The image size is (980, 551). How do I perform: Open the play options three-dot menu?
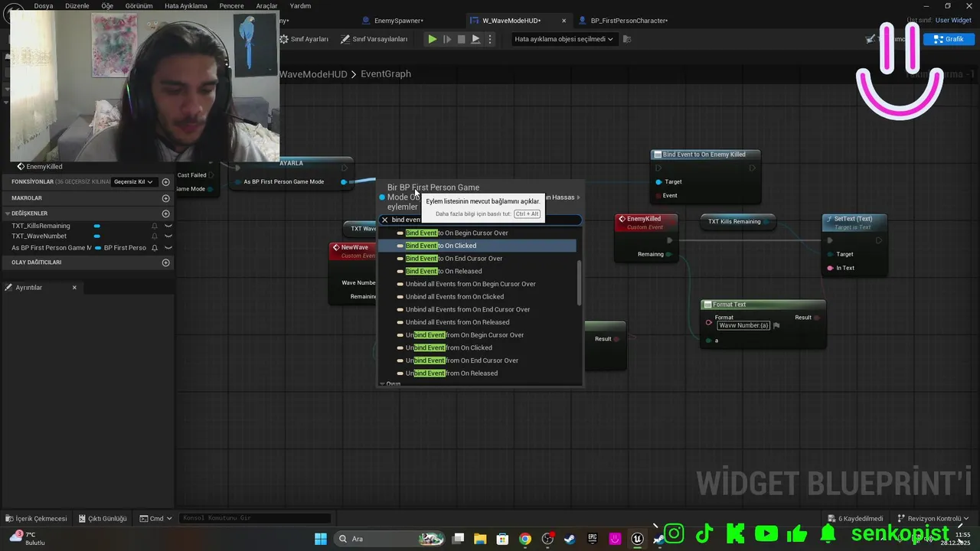click(x=490, y=39)
